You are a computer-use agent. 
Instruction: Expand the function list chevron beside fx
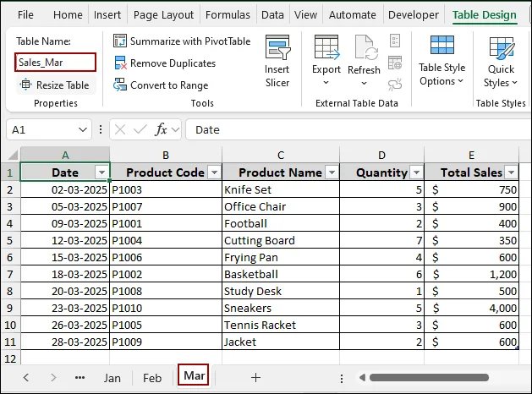click(175, 129)
